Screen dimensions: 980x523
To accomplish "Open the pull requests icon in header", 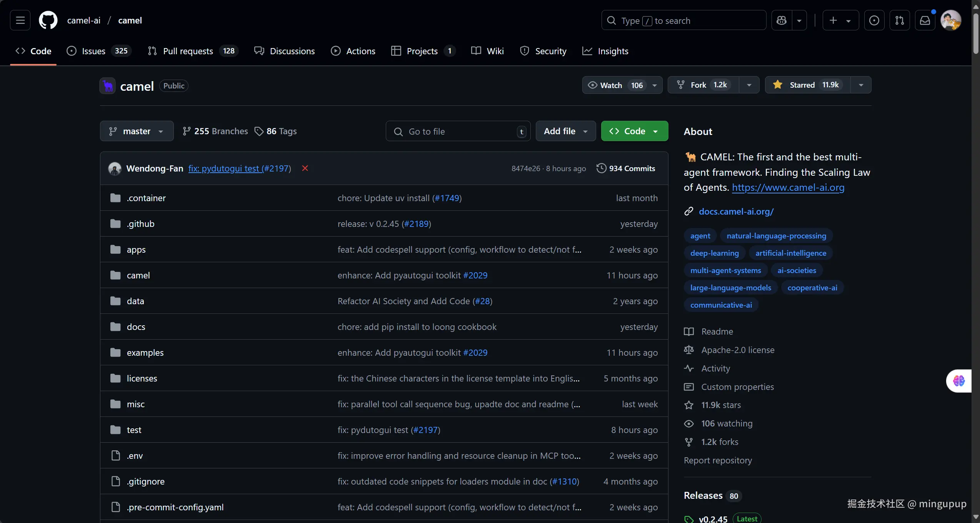I will click(x=900, y=20).
